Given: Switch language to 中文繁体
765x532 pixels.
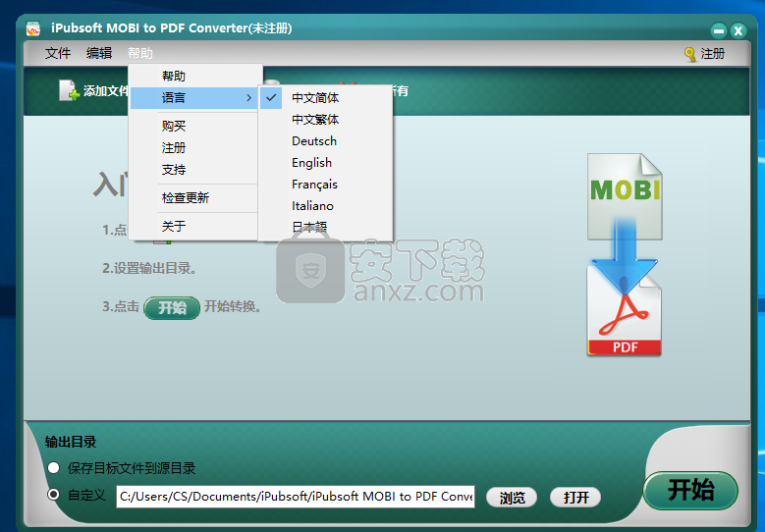Looking at the screenshot, I should click(x=325, y=120).
